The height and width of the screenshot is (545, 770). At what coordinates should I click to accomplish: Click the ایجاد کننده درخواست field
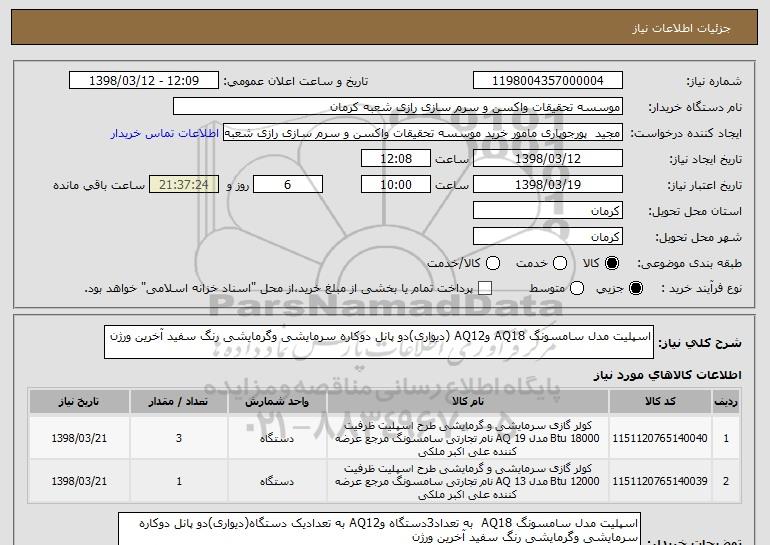pos(423,133)
